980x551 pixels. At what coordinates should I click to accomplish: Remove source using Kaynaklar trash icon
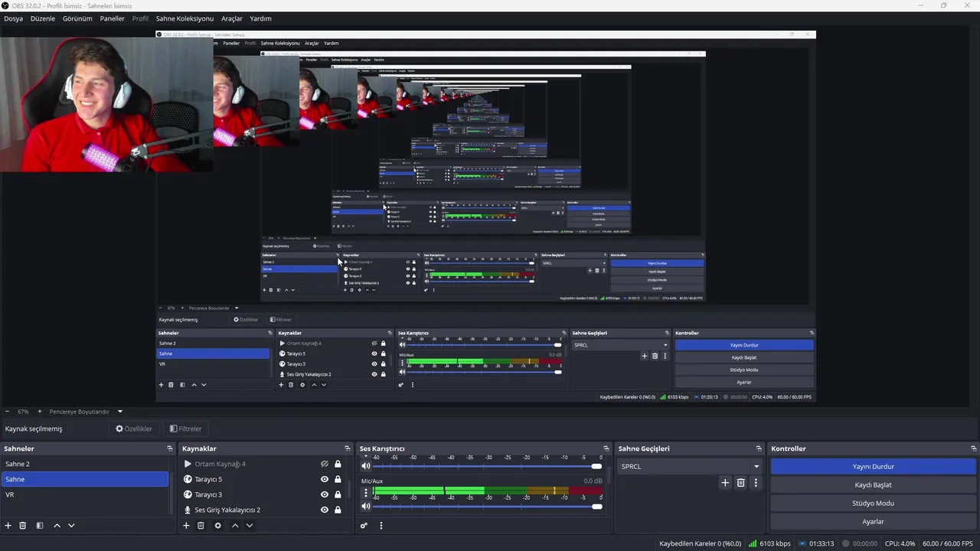pos(201,526)
